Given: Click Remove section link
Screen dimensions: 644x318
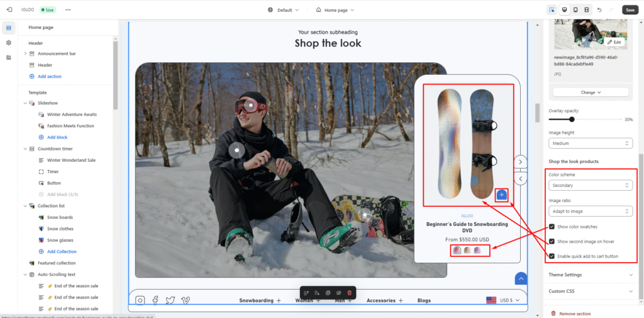Looking at the screenshot, I should tap(574, 313).
